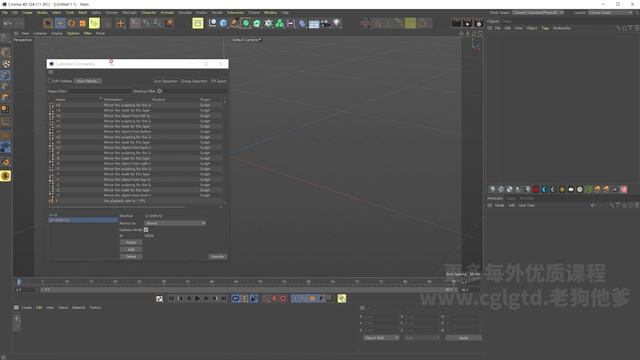Switch to the Layers tab

511,198
